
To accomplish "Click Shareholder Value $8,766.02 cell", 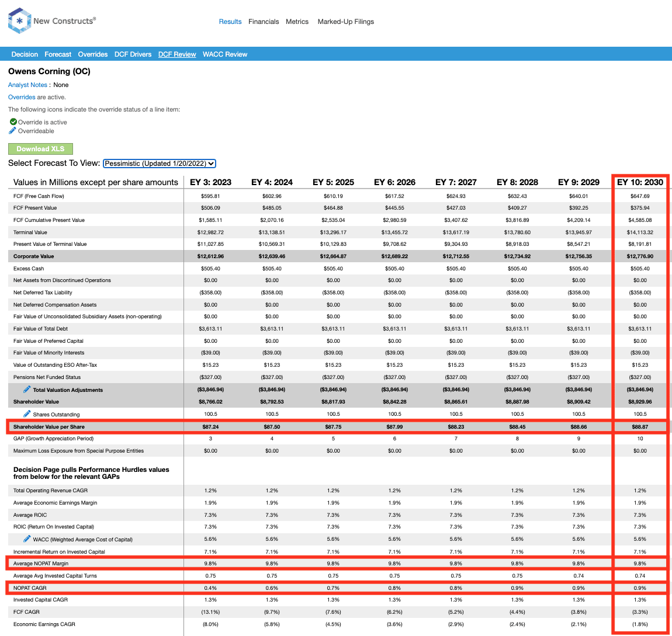I will [210, 402].
